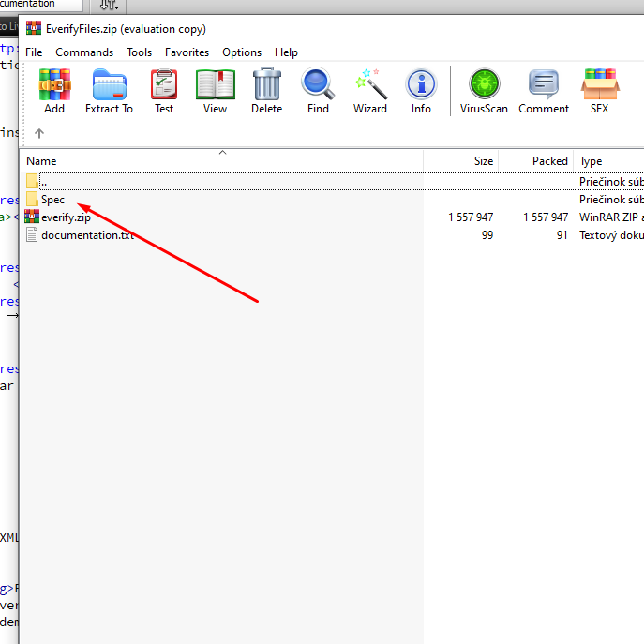Click the Textový doku type cell

click(x=611, y=235)
